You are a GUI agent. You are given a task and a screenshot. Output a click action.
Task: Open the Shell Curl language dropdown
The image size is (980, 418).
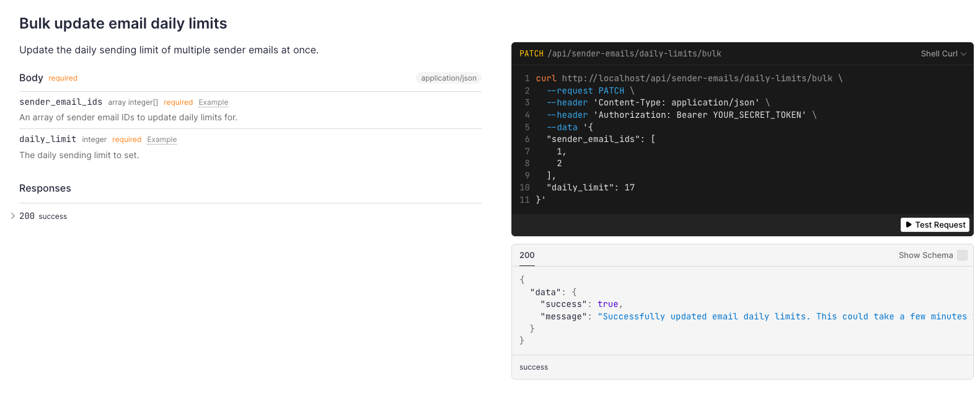(943, 54)
